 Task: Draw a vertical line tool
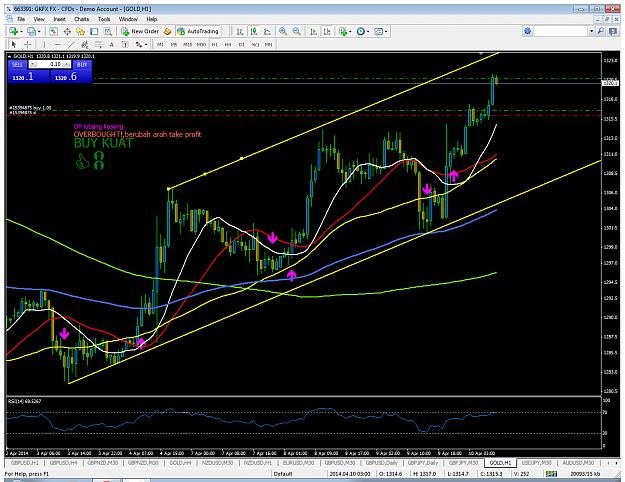coord(44,45)
